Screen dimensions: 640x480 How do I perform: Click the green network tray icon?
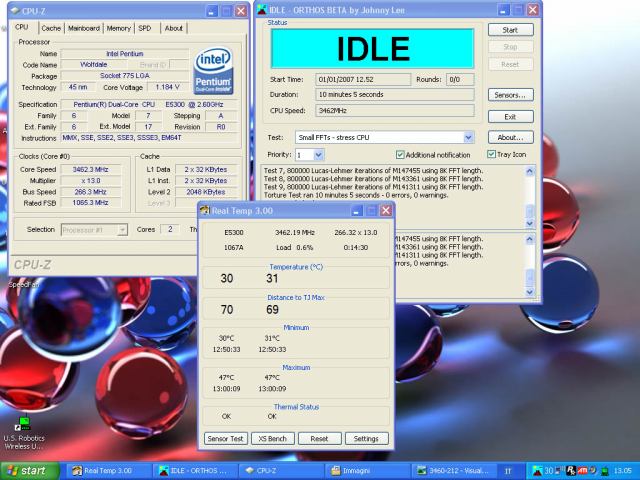click(x=604, y=471)
